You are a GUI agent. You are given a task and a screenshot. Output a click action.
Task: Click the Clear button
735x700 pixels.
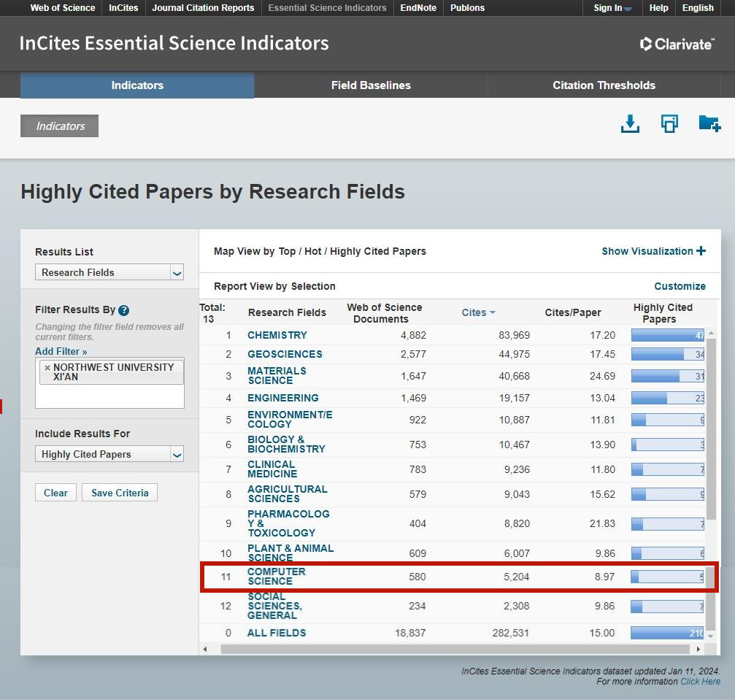tap(55, 493)
